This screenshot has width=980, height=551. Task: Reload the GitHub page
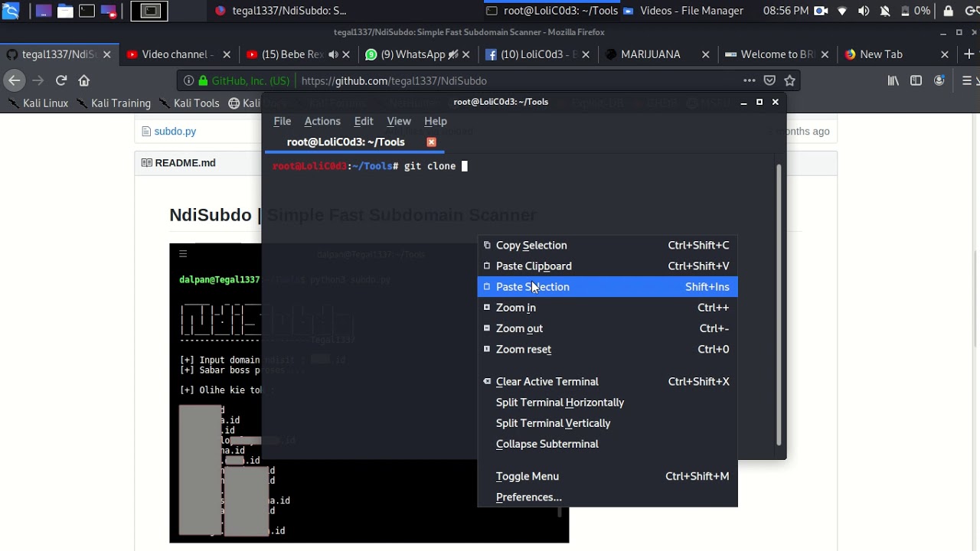[x=61, y=80]
